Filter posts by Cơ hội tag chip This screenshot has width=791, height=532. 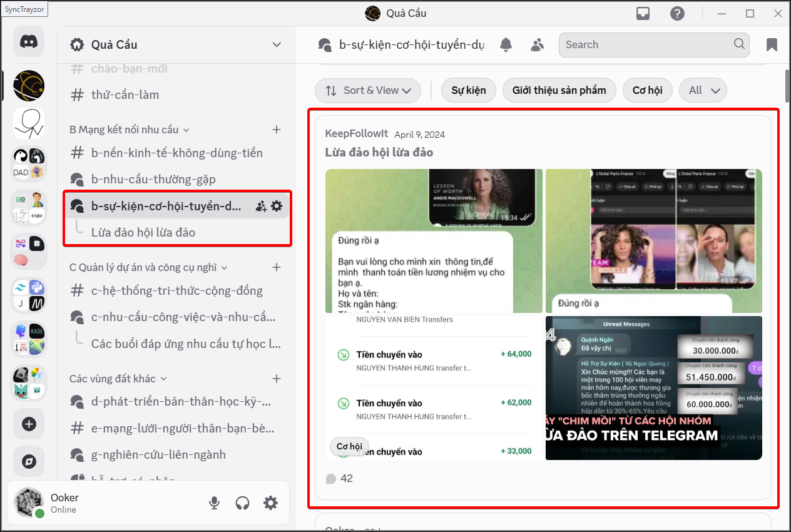pyautogui.click(x=648, y=90)
